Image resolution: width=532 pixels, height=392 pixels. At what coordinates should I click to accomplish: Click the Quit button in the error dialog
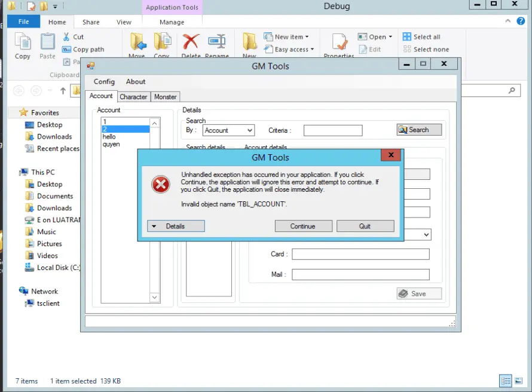coord(365,226)
